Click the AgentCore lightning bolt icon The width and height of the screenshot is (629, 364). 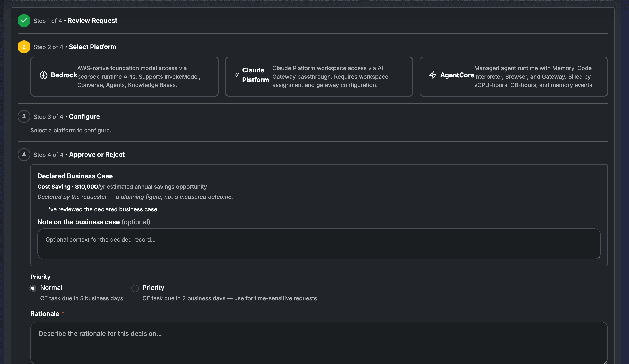coord(433,75)
